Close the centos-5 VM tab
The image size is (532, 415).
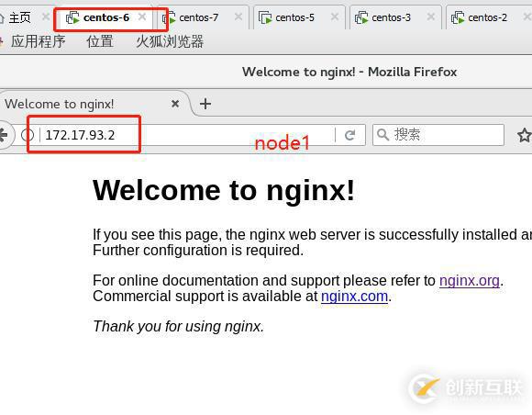335,17
